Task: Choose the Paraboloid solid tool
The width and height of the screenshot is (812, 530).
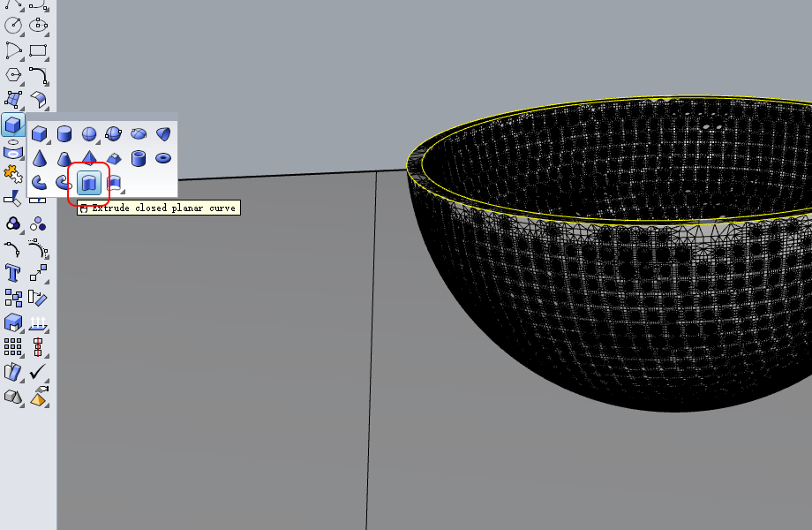Action: pos(163,134)
